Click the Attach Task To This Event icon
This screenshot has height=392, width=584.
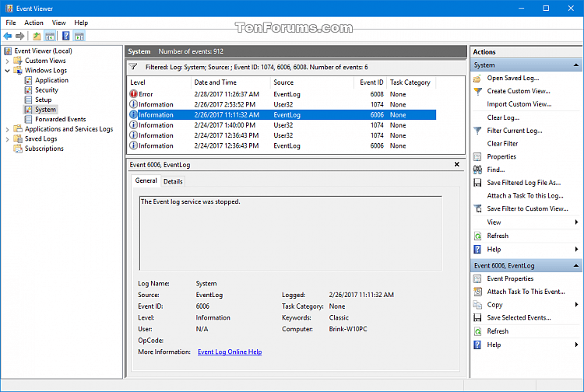tap(477, 292)
